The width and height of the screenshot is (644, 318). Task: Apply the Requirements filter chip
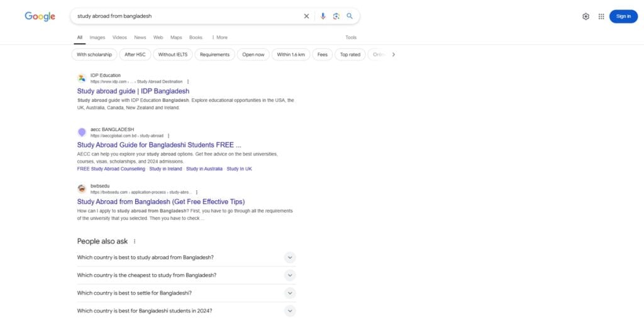215,54
